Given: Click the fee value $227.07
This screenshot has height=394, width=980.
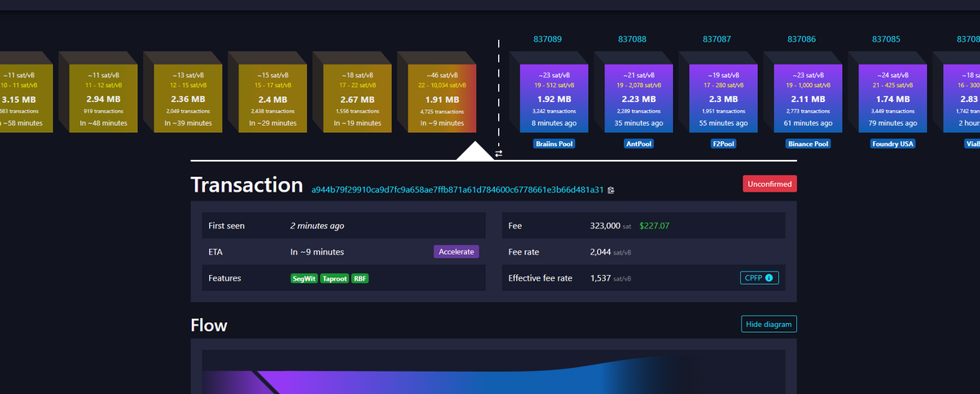Looking at the screenshot, I should click(654, 225).
